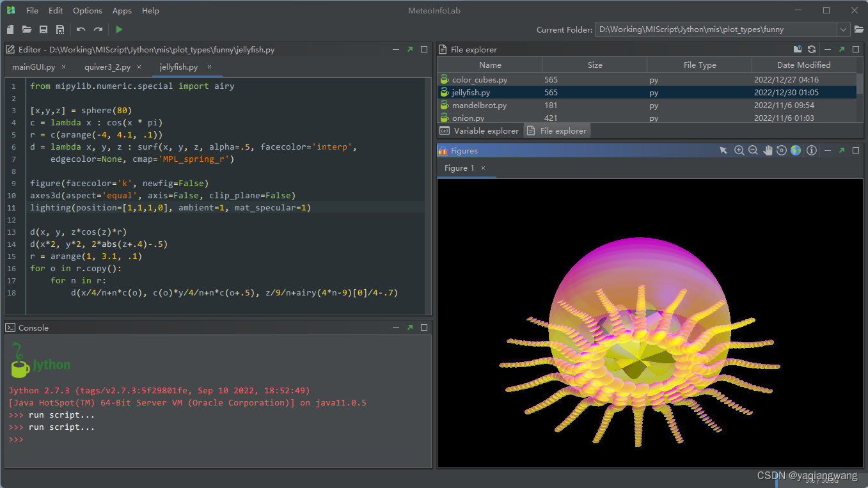
Task: Click the new file icon in toolbar
Action: pyautogui.click(x=10, y=29)
